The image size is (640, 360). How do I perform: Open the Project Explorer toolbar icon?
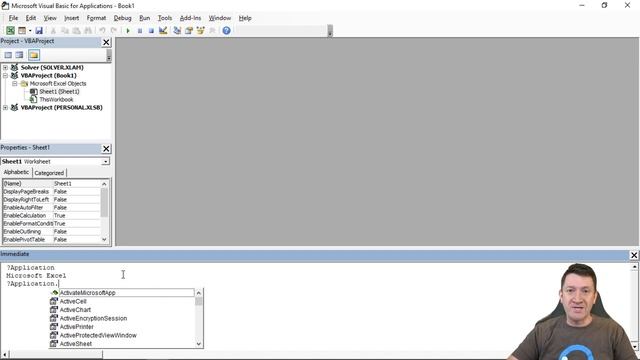point(177,31)
